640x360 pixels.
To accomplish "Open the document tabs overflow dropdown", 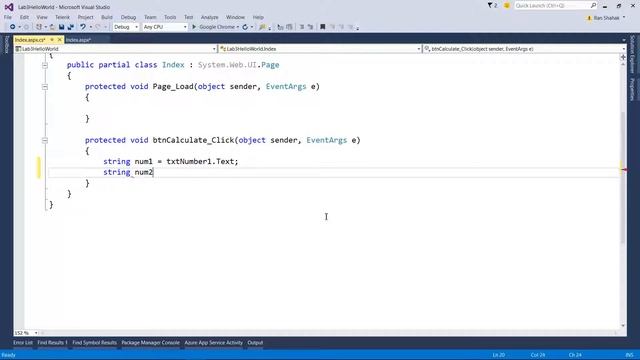I will pos(623,40).
